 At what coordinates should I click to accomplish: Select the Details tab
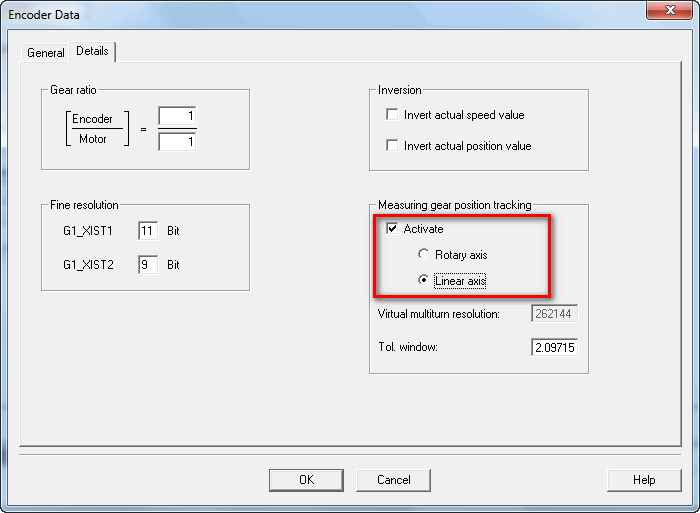point(92,51)
